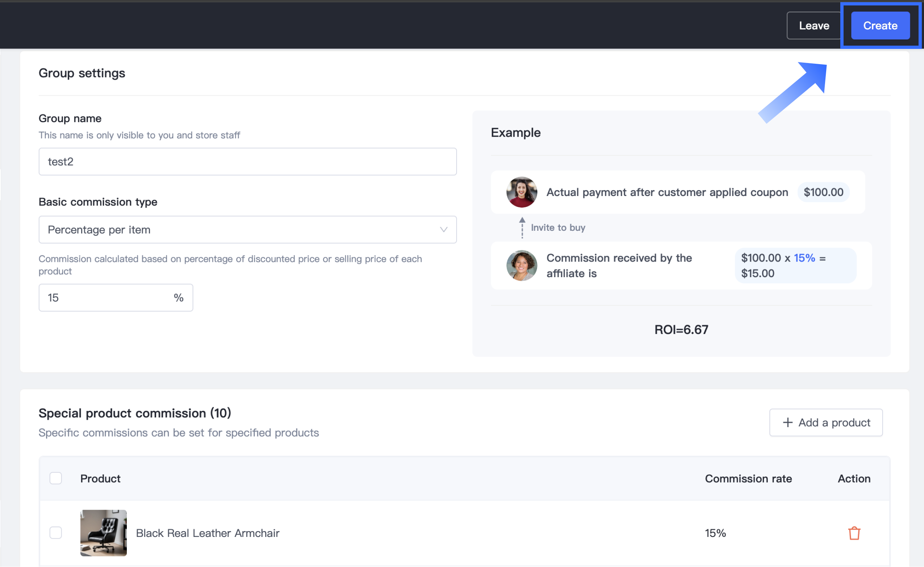Click the $100.00 payment amount badge
924x567 pixels.
(x=823, y=192)
